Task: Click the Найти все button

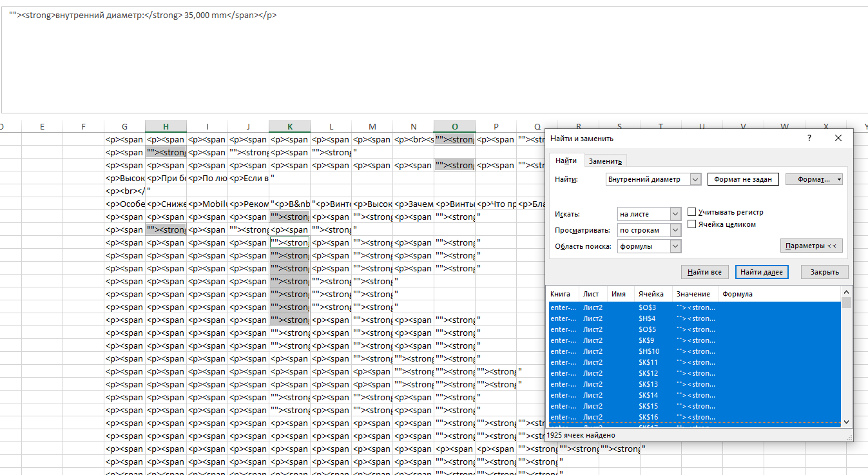Action: click(705, 272)
